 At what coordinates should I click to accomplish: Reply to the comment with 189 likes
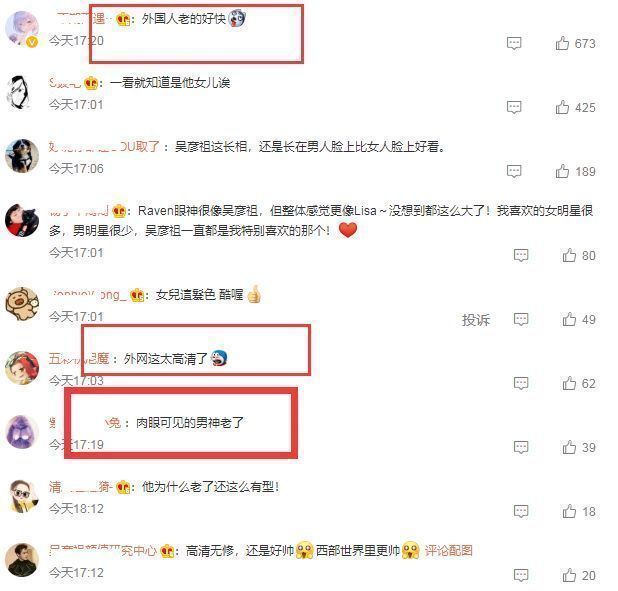coord(514,171)
